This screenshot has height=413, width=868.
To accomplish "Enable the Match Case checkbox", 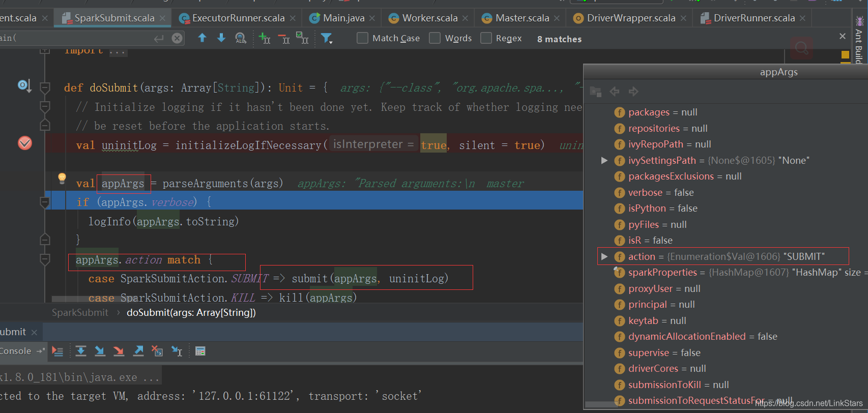I will tap(362, 38).
